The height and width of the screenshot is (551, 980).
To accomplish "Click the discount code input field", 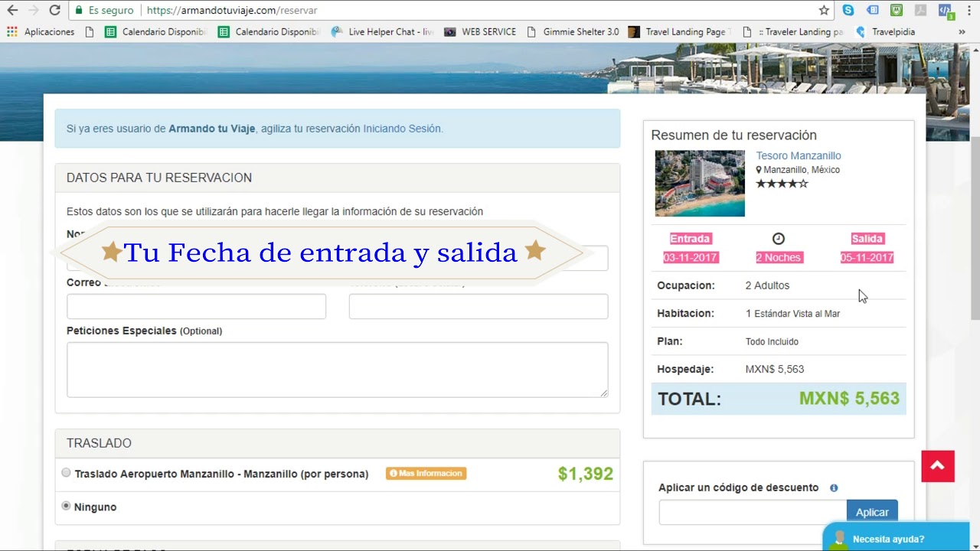I will 753,512.
